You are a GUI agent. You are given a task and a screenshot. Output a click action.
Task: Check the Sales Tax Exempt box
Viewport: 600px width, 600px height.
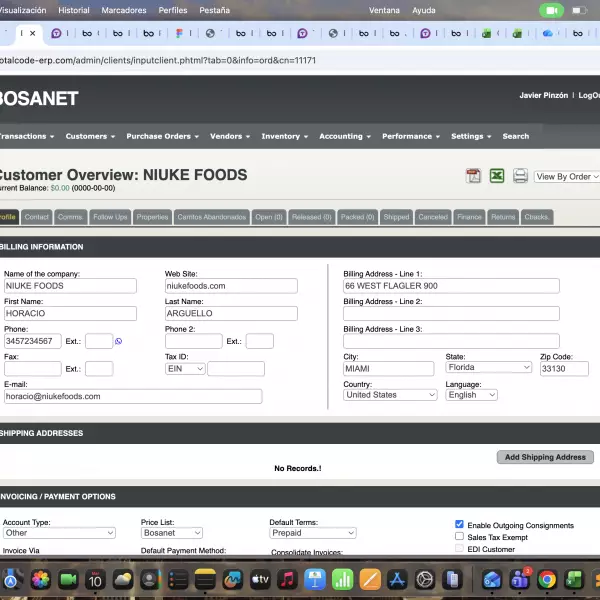tap(460, 536)
